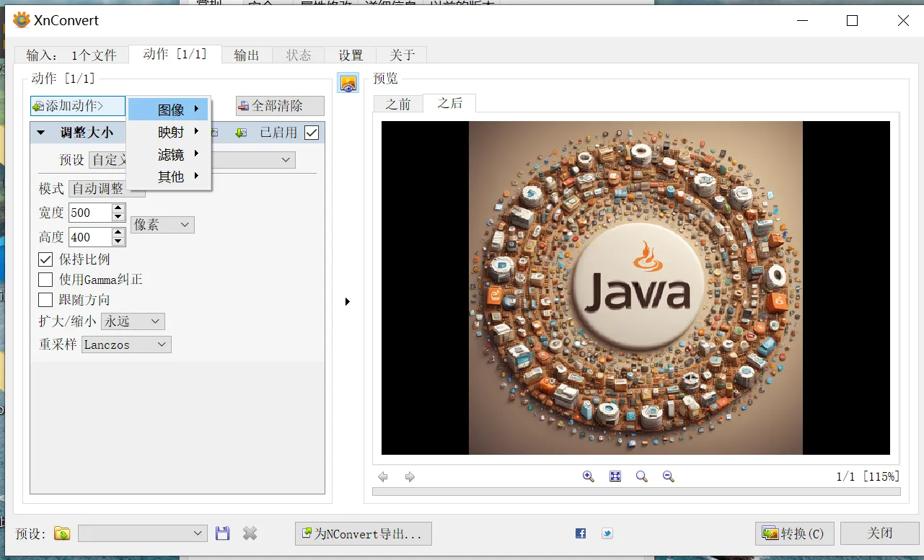The image size is (924, 560).
Task: Open the 预设 preset dropdown in resize panel
Action: (x=192, y=160)
